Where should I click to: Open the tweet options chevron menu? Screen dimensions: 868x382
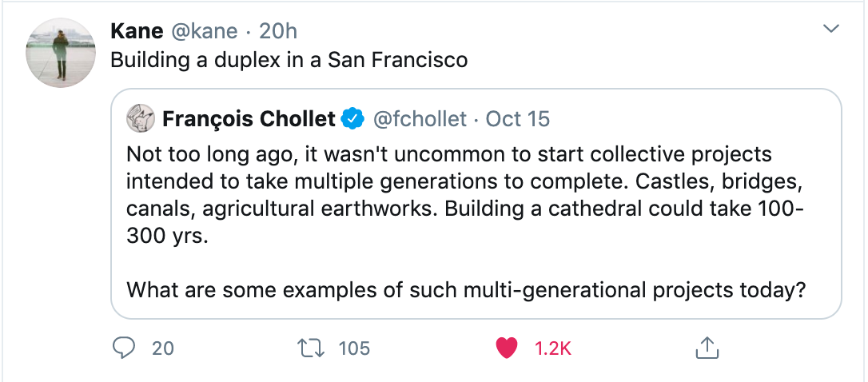tap(831, 30)
